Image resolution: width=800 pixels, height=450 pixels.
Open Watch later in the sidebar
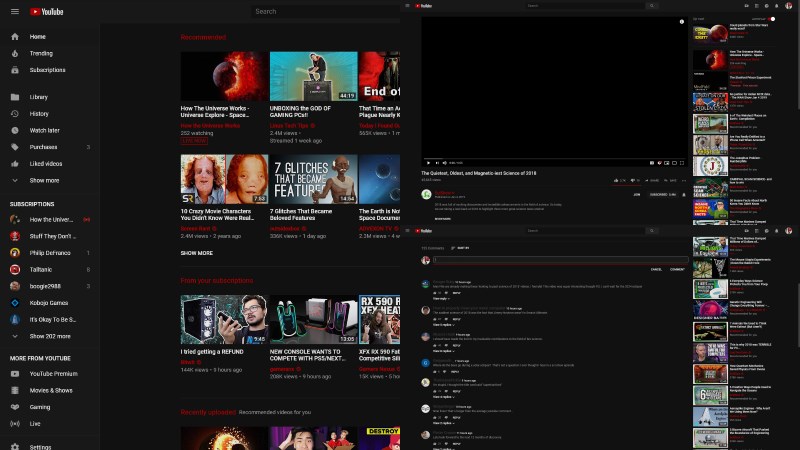(44, 130)
